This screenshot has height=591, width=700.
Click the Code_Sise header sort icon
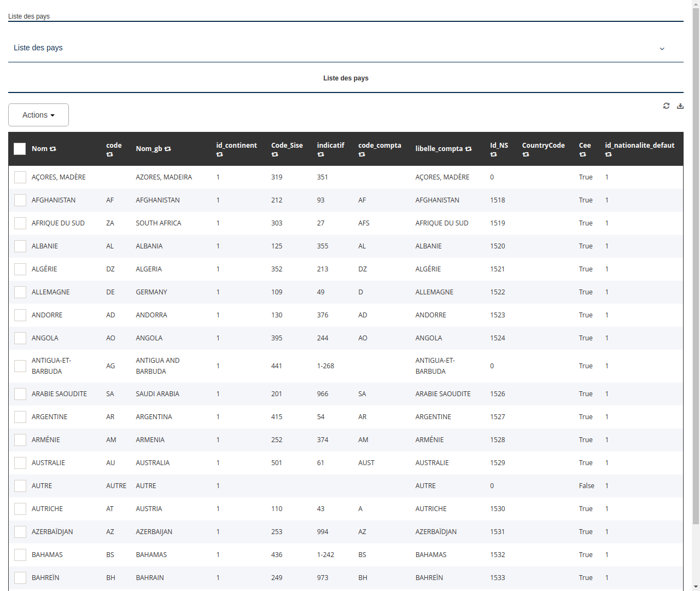[275, 155]
